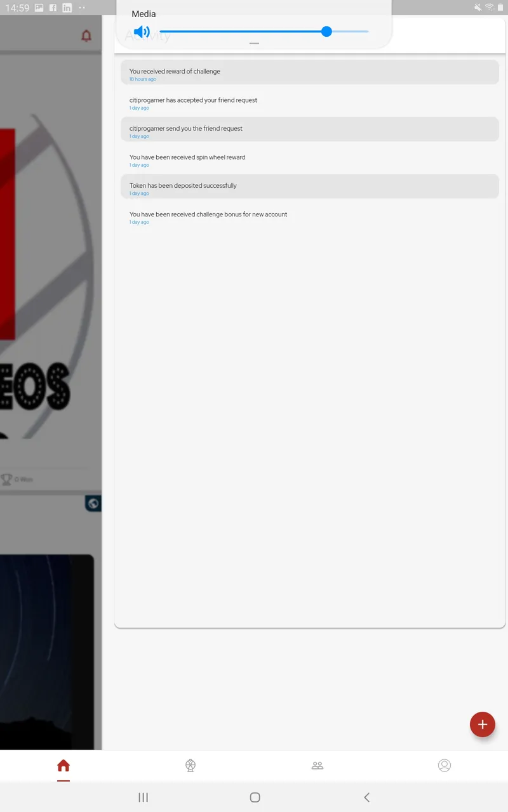Tap the red plus floating action button
This screenshot has width=508, height=812.
pos(483,724)
